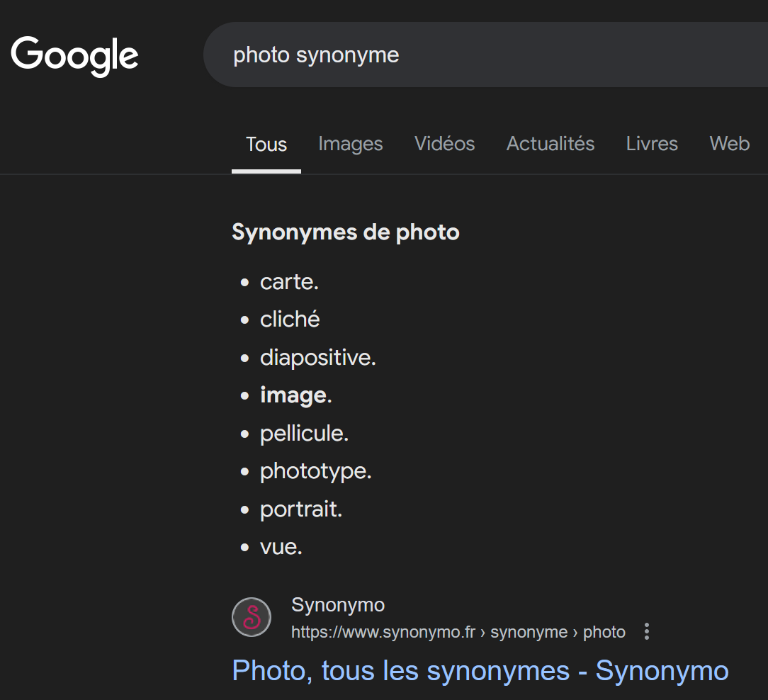Viewport: 768px width, 700px height.
Task: Switch to the Images tab
Action: [x=350, y=145]
